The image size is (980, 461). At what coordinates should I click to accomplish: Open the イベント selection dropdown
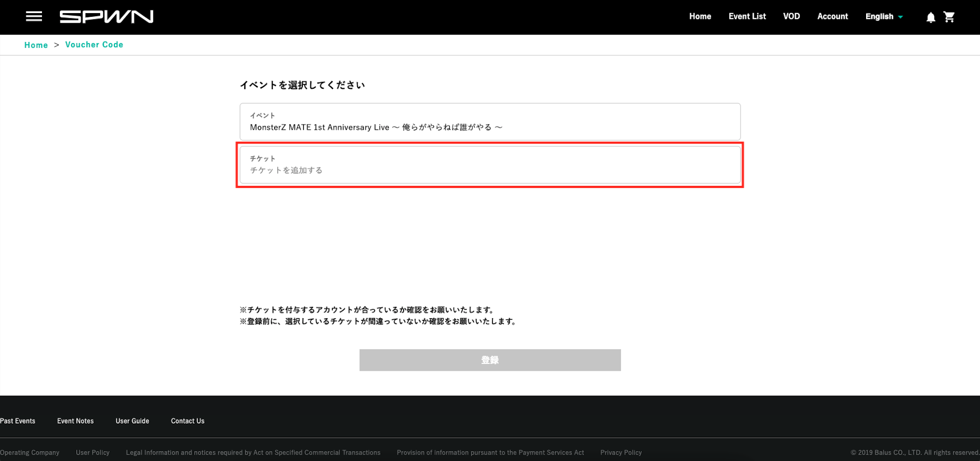[x=490, y=122]
